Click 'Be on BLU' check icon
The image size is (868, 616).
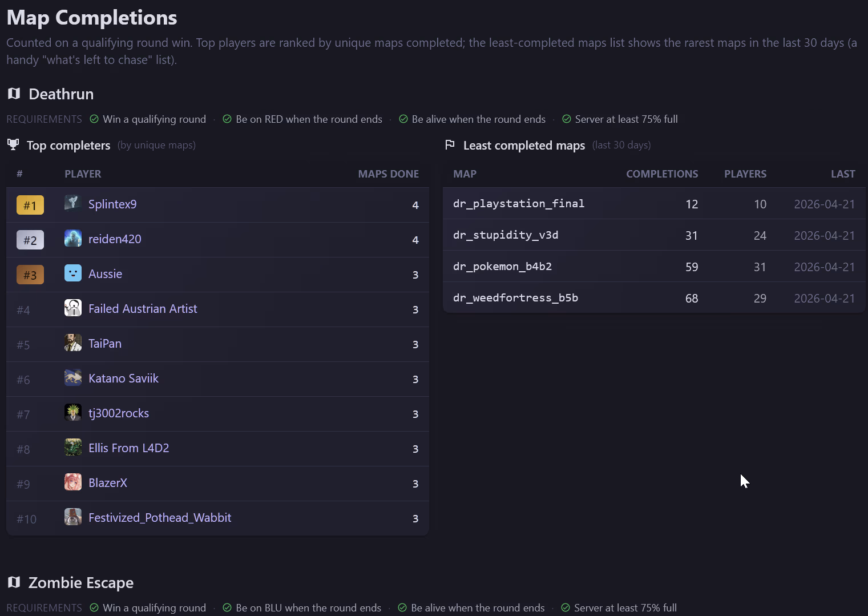[227, 607]
